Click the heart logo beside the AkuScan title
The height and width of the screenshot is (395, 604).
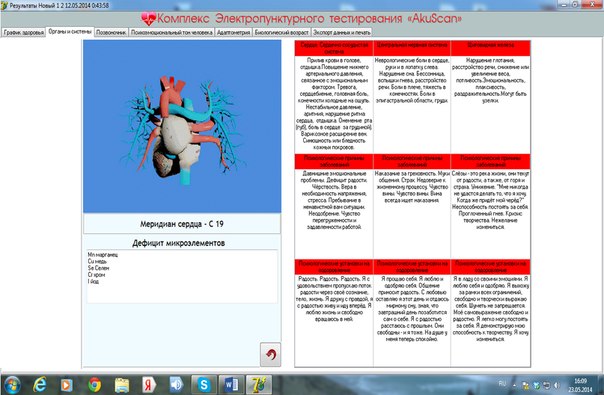pyautogui.click(x=148, y=18)
